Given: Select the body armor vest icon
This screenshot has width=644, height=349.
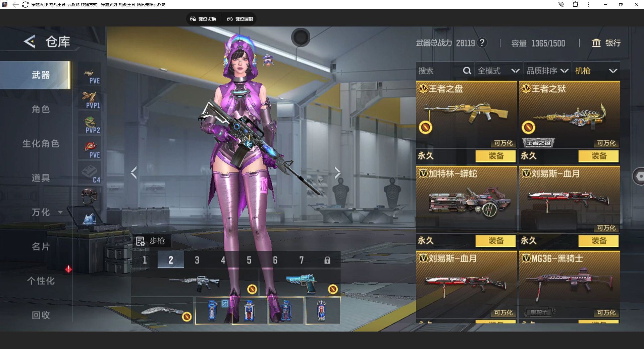Looking at the screenshot, I should click(x=90, y=219).
